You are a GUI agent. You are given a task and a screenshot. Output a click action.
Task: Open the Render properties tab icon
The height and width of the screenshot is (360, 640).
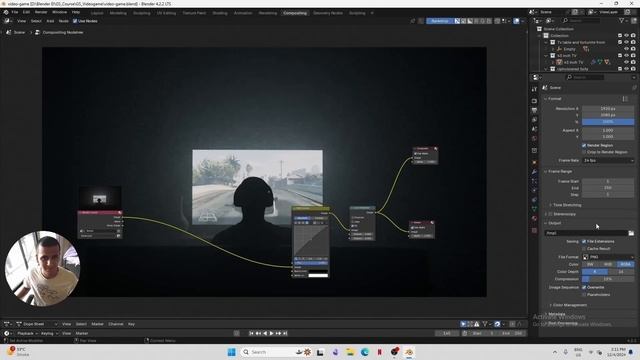pyautogui.click(x=534, y=101)
